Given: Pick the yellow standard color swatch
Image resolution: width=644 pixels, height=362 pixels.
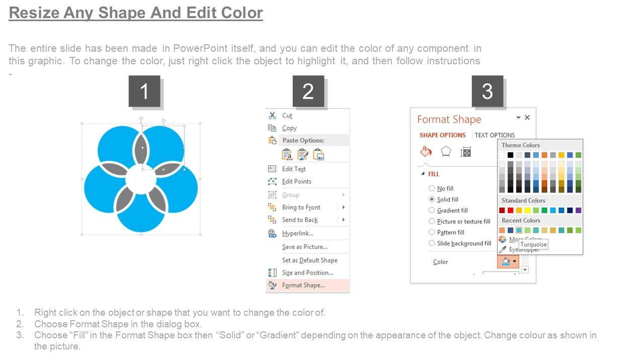Looking at the screenshot, I should point(527,210).
